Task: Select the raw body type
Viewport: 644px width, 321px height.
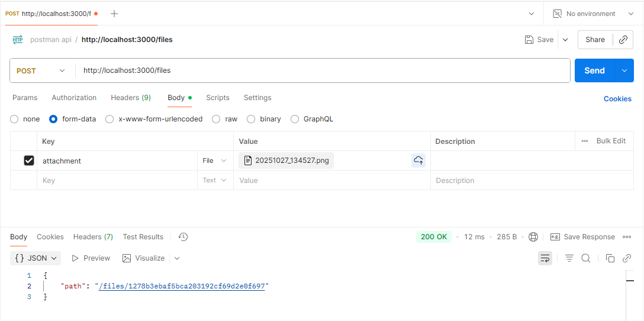Action: pyautogui.click(x=216, y=119)
